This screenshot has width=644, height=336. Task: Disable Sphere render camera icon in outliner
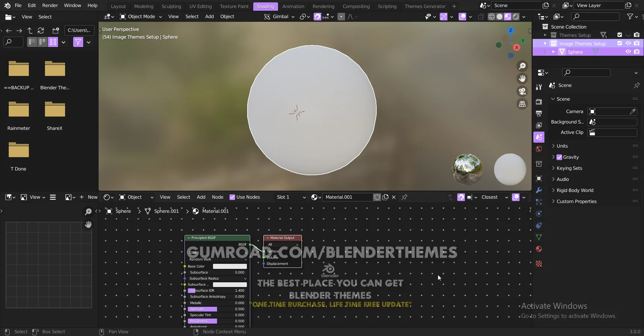(637, 52)
